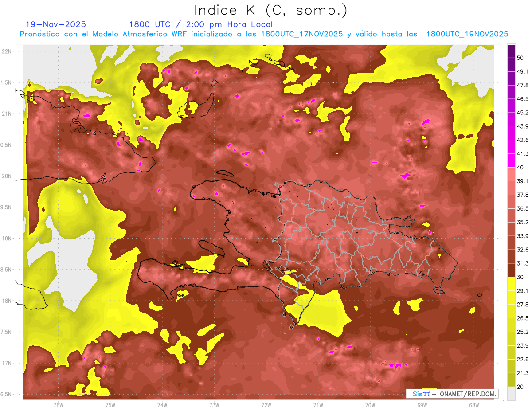
Task: Select the date label "19-Nov-2025"
Action: coord(56,24)
